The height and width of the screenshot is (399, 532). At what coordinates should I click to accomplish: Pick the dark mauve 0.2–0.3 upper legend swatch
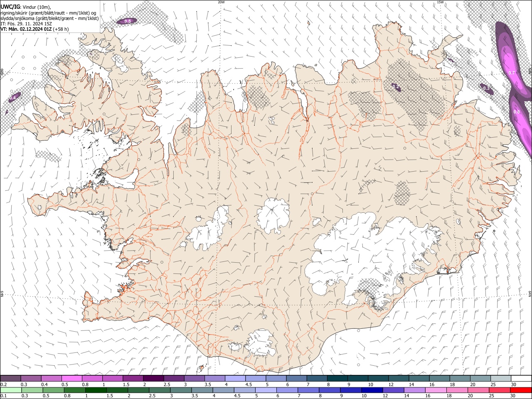[x=11, y=378]
